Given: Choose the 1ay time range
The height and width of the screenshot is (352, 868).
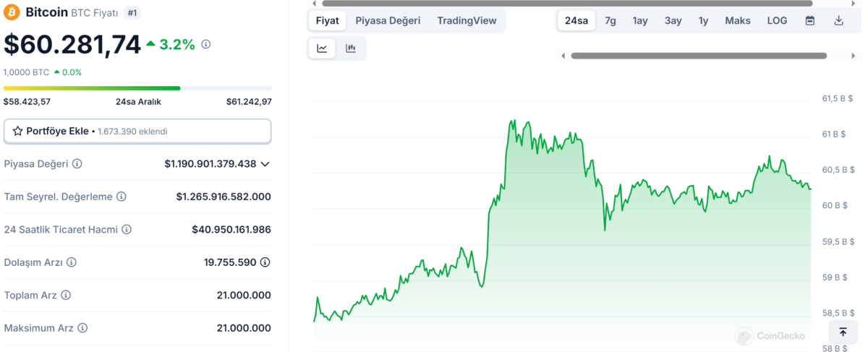Looking at the screenshot, I should pyautogui.click(x=640, y=21).
